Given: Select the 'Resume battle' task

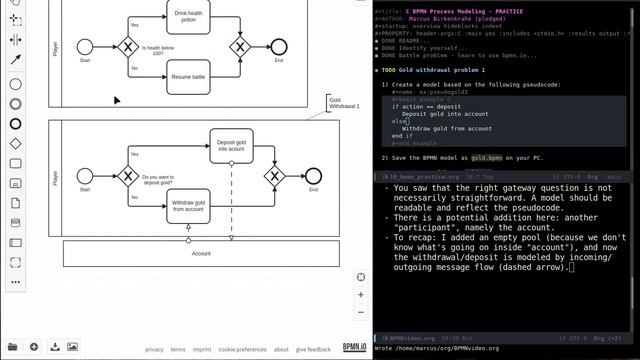Looking at the screenshot, I should [188, 77].
